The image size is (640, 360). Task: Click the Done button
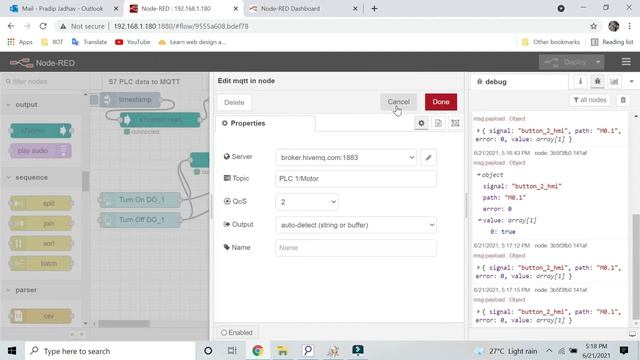point(441,102)
